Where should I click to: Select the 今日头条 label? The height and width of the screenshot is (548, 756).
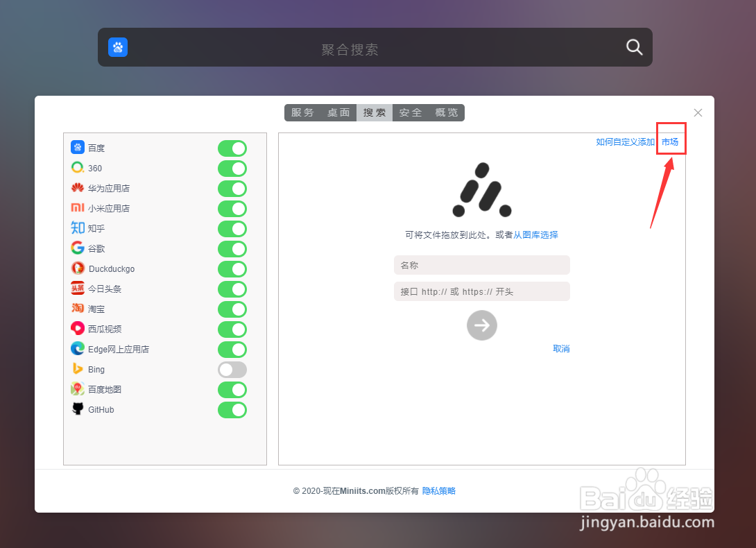pos(105,289)
